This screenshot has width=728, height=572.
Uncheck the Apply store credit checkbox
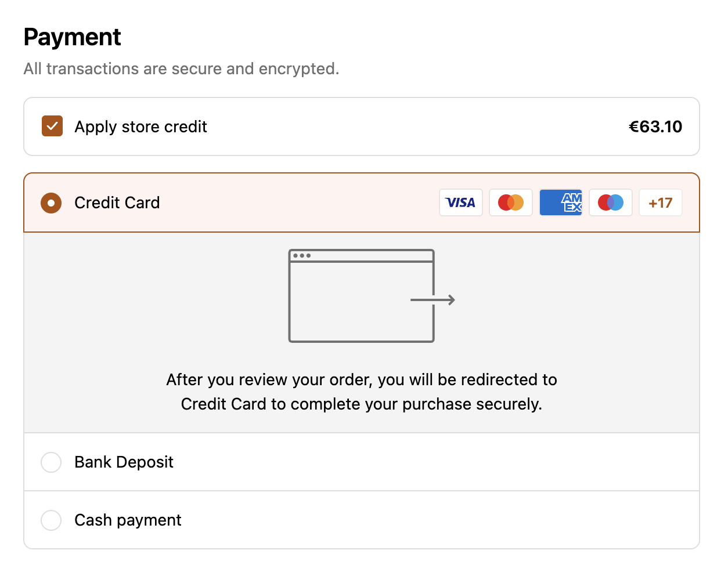(52, 126)
